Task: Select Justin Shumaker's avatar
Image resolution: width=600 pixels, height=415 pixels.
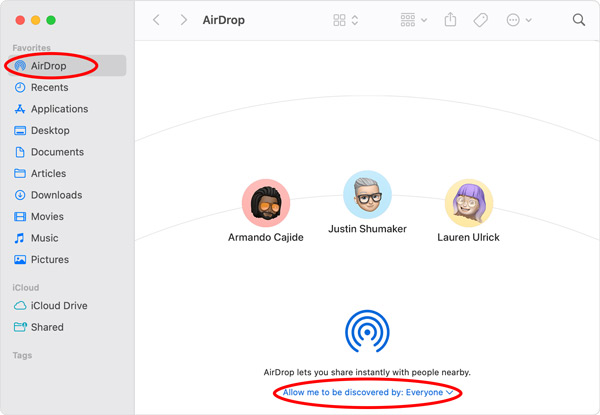Action: [367, 195]
